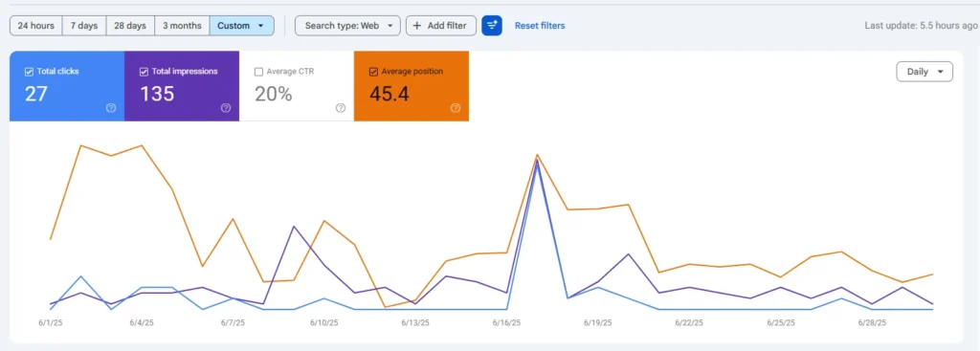
Task: Click the 6/7/25 axis label
Action: [x=233, y=323]
